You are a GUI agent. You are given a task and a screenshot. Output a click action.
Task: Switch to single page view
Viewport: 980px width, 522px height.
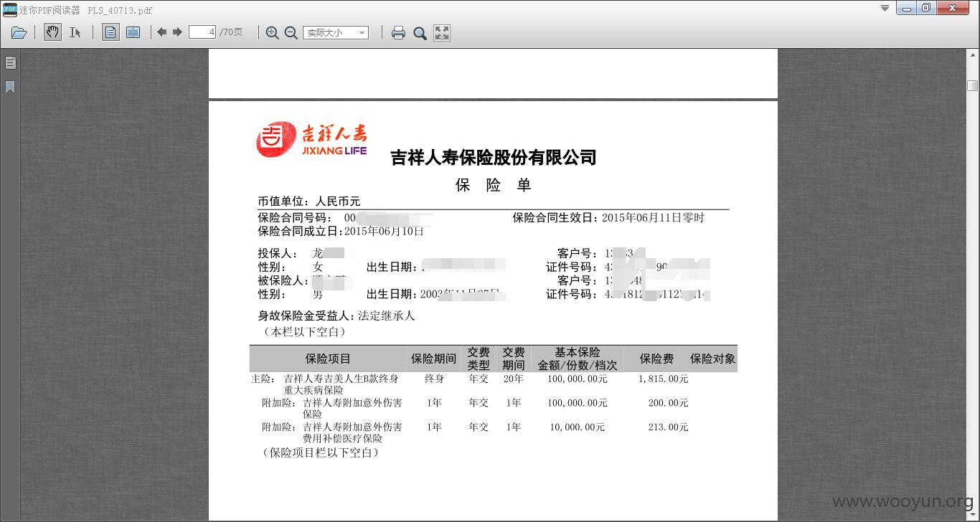pos(110,32)
